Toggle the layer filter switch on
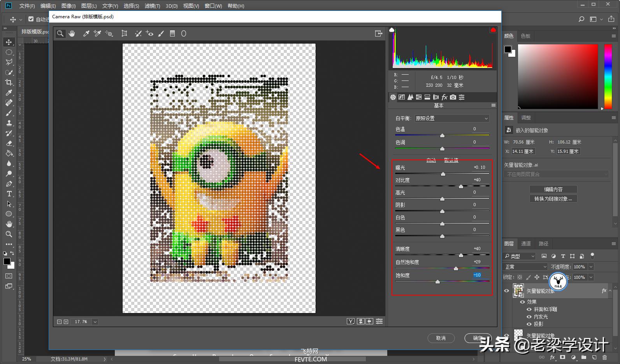The image size is (620, 364). [x=592, y=255]
